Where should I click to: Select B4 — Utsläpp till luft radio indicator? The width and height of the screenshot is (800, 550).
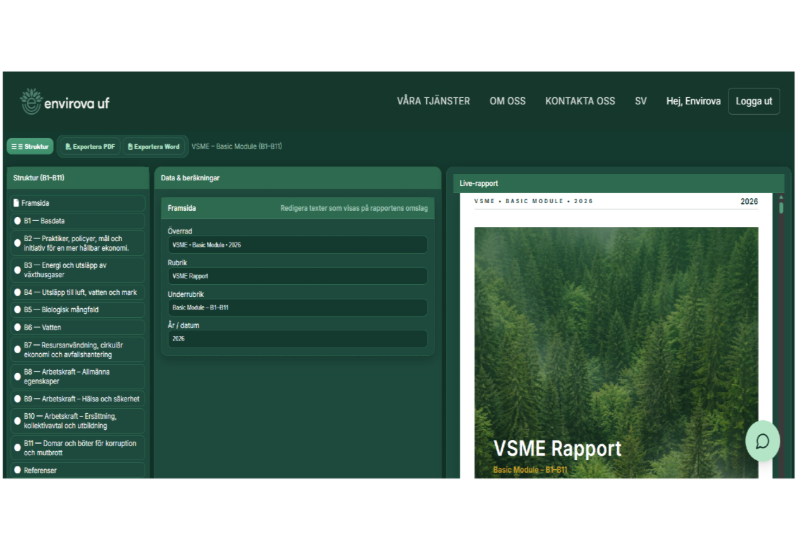pos(17,292)
